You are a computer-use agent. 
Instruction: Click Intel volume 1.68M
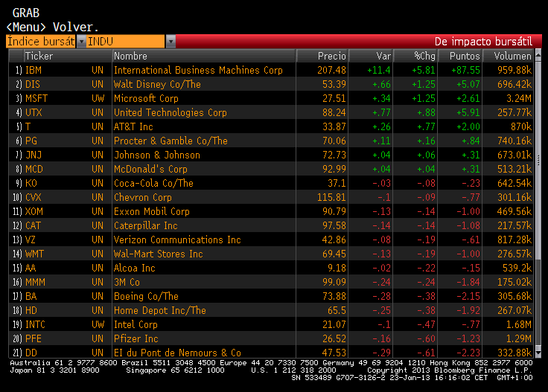pos(519,324)
